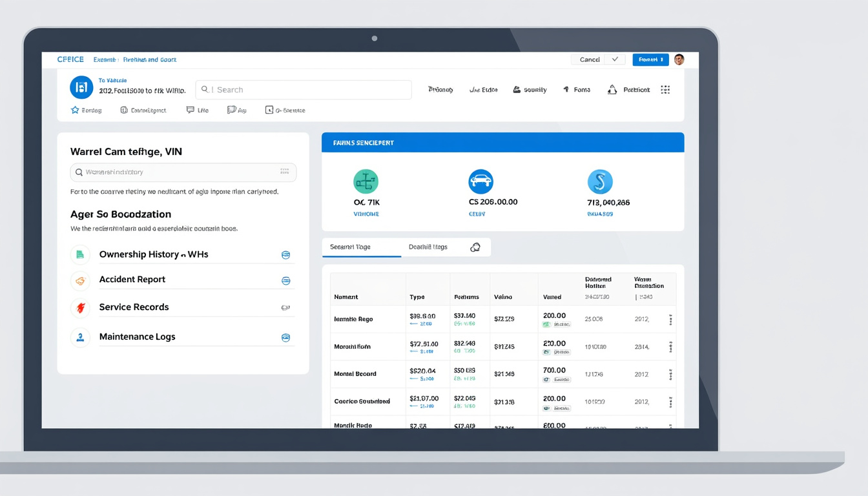Open the apps grid icon in navigation
This screenshot has width=868, height=496.
tap(665, 90)
